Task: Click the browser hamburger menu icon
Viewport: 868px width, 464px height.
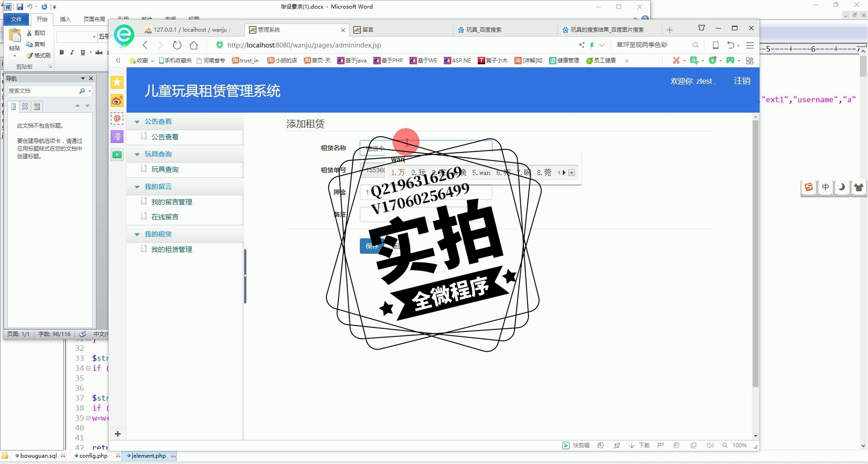Action: [x=750, y=45]
